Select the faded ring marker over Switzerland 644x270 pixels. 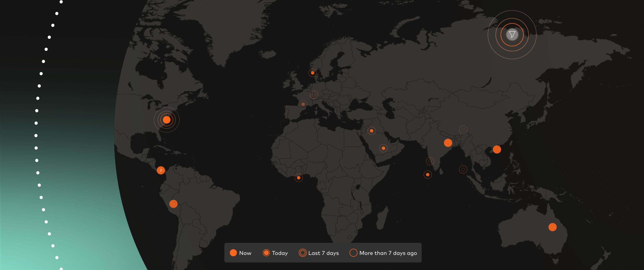tap(314, 95)
